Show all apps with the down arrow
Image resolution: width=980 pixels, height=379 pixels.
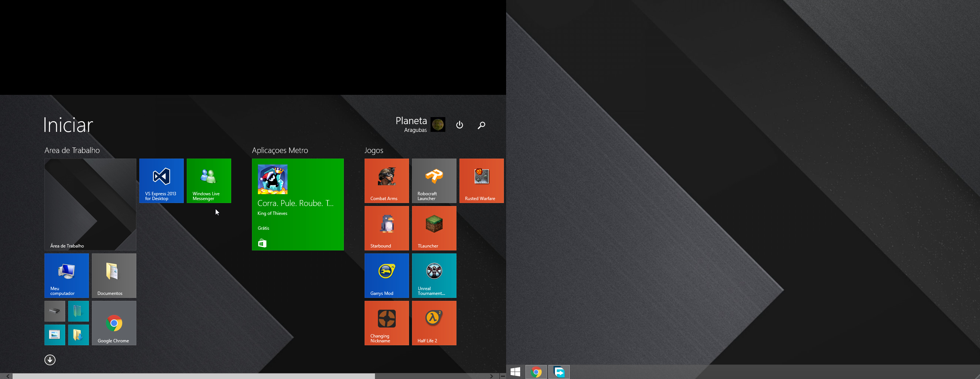[x=50, y=360]
